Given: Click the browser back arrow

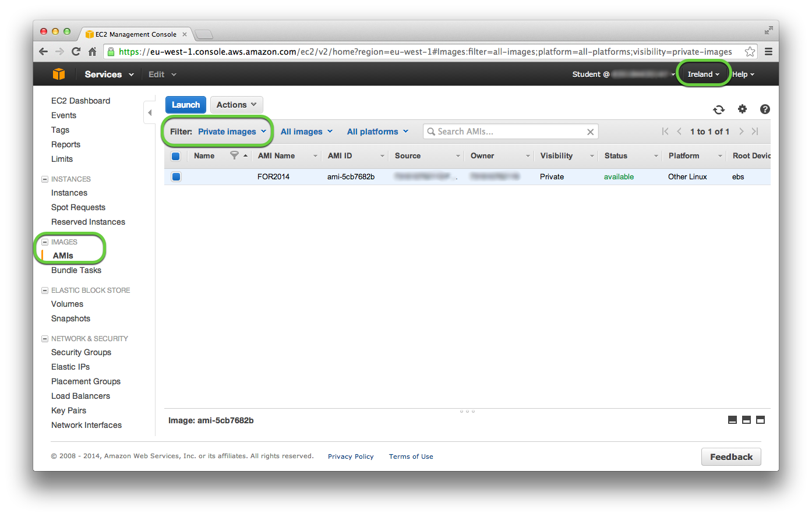Looking at the screenshot, I should click(x=43, y=51).
